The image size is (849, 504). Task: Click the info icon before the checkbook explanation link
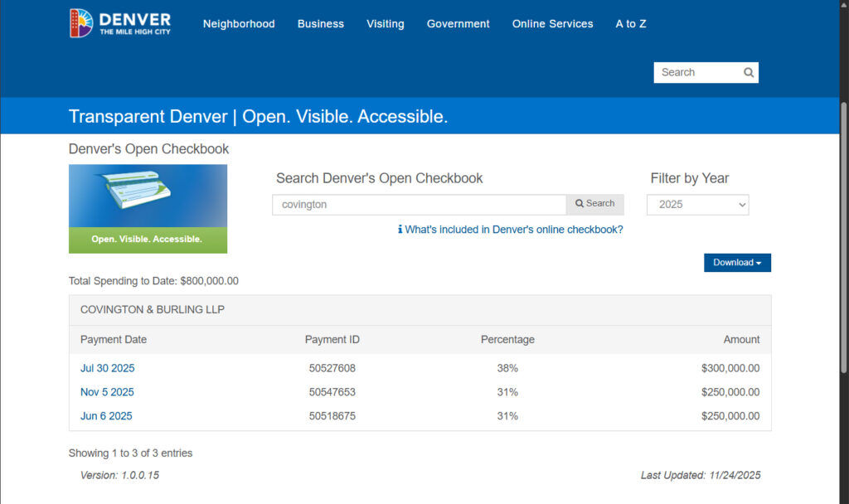click(x=399, y=230)
